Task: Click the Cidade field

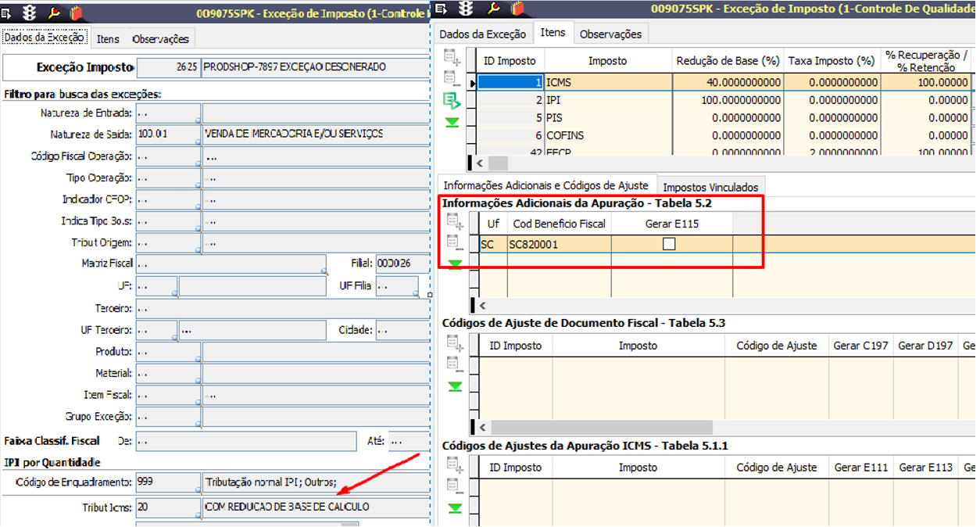Action: [402, 330]
